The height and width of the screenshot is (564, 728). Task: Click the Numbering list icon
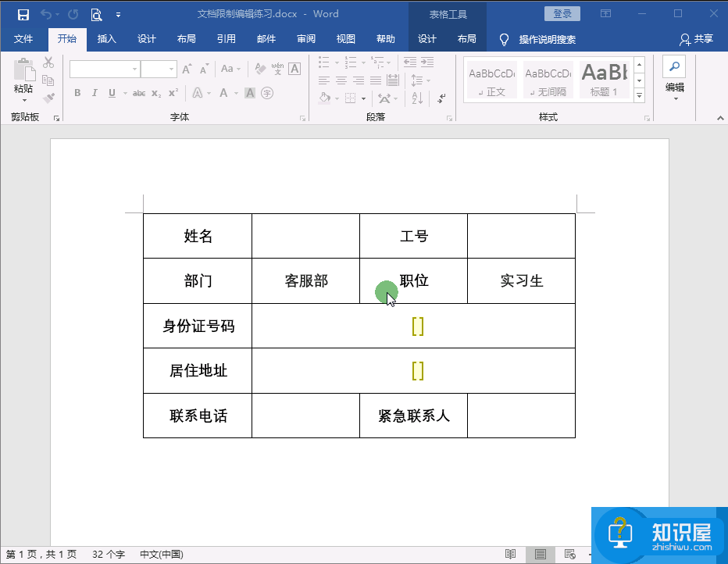351,62
